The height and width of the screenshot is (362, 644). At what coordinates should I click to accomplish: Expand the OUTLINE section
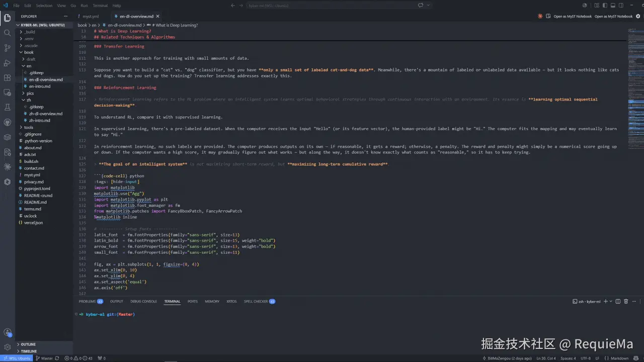45,344
